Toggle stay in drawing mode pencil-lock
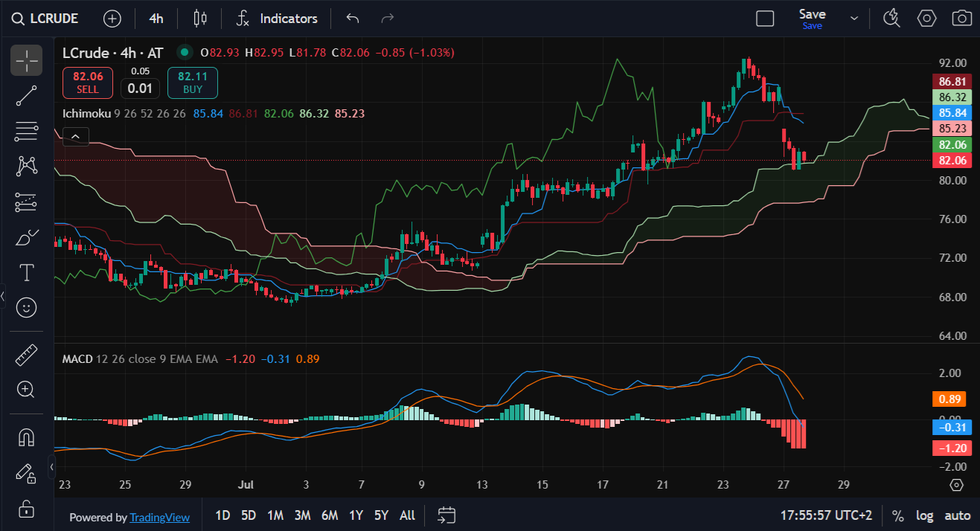Screen dimensions: 980x531 [x=26, y=473]
